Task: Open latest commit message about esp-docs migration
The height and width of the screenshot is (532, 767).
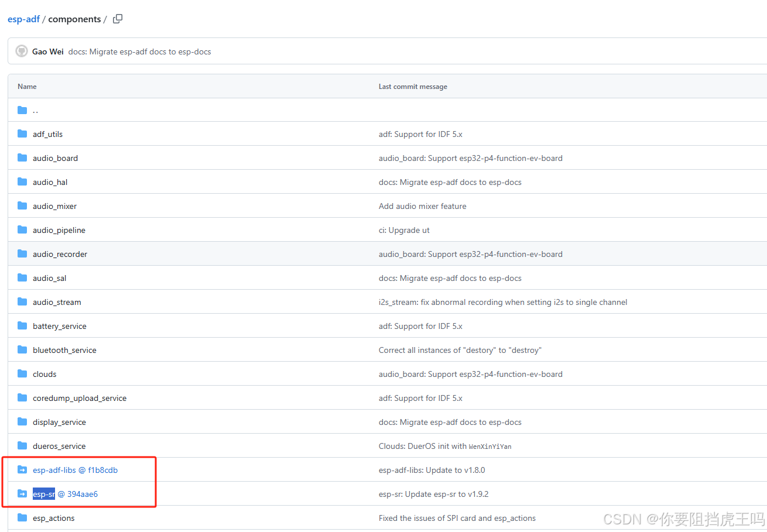Action: [139, 52]
